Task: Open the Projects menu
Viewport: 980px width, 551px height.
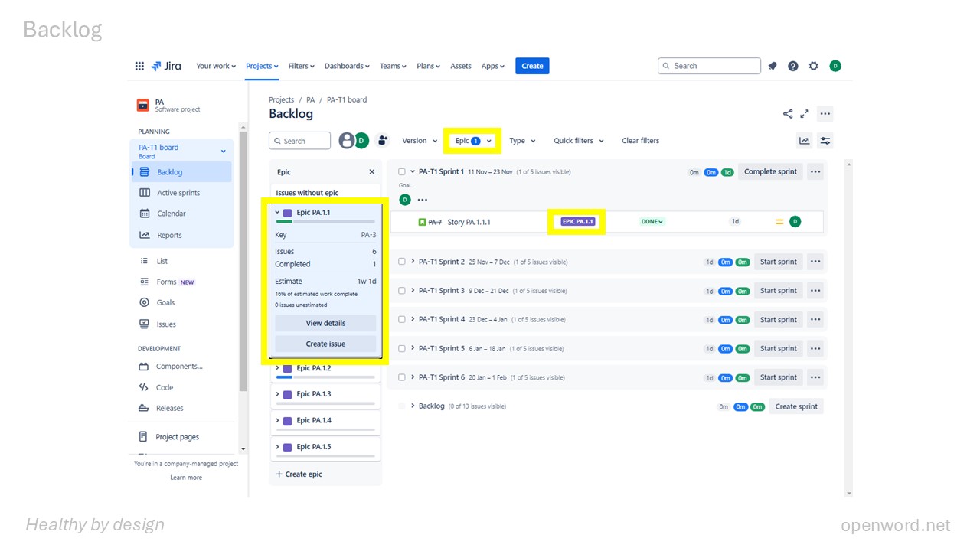Action: click(262, 66)
